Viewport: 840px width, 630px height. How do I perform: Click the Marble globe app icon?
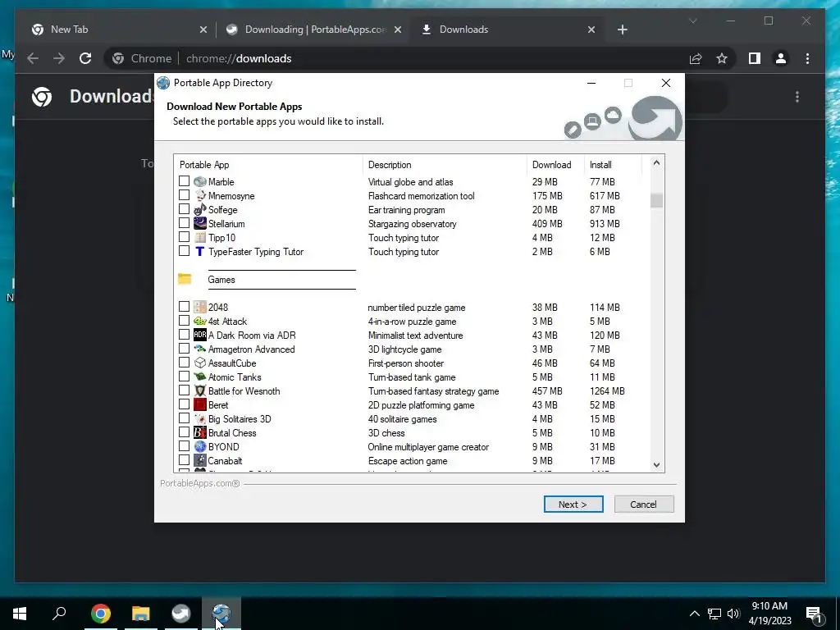click(x=200, y=181)
